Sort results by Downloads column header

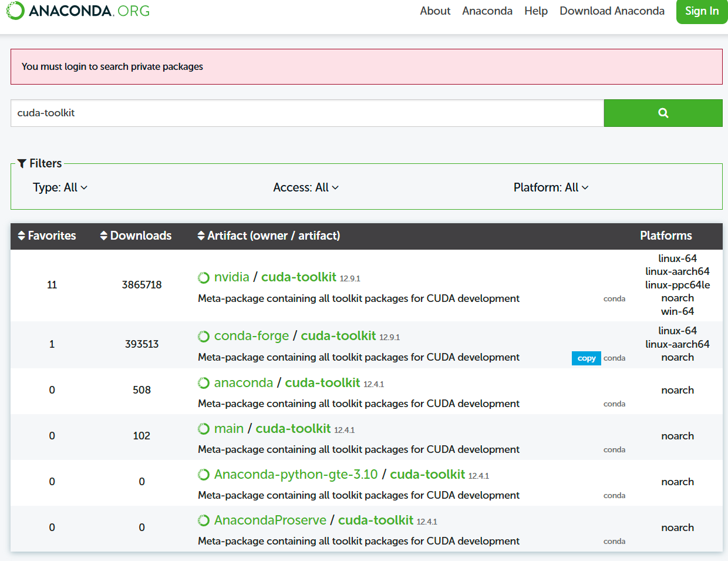(x=136, y=236)
